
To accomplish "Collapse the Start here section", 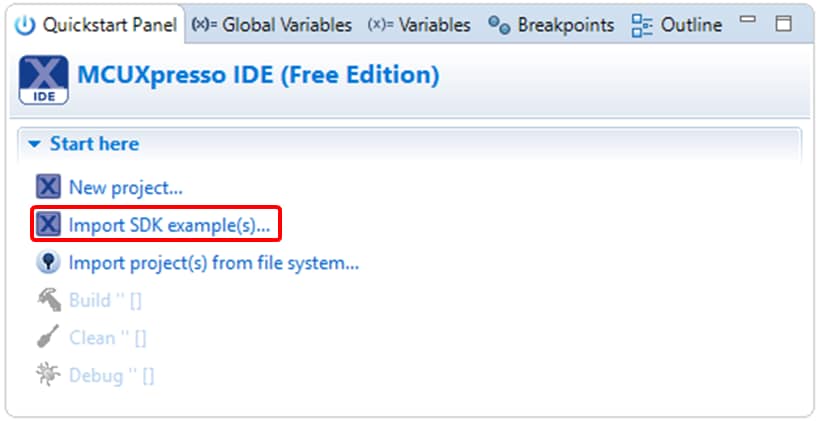I will [35, 144].
